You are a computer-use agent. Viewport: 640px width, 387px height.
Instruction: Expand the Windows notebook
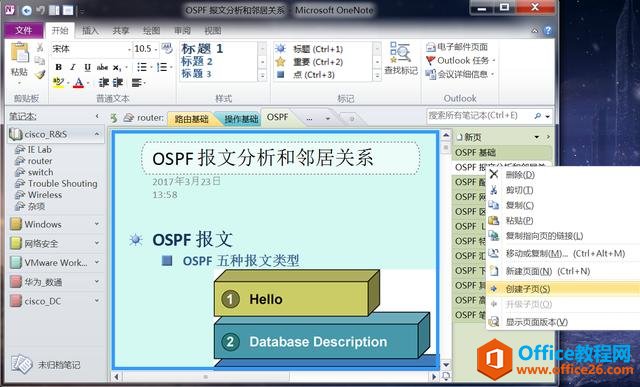click(x=97, y=224)
